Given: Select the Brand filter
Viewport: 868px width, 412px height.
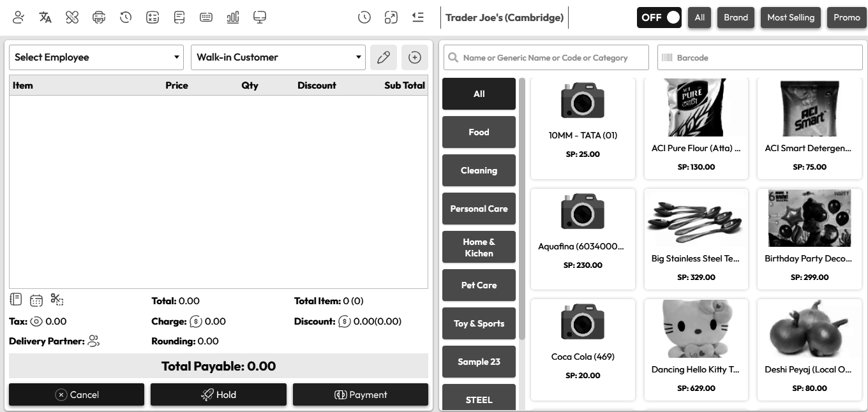Looking at the screenshot, I should pos(736,17).
